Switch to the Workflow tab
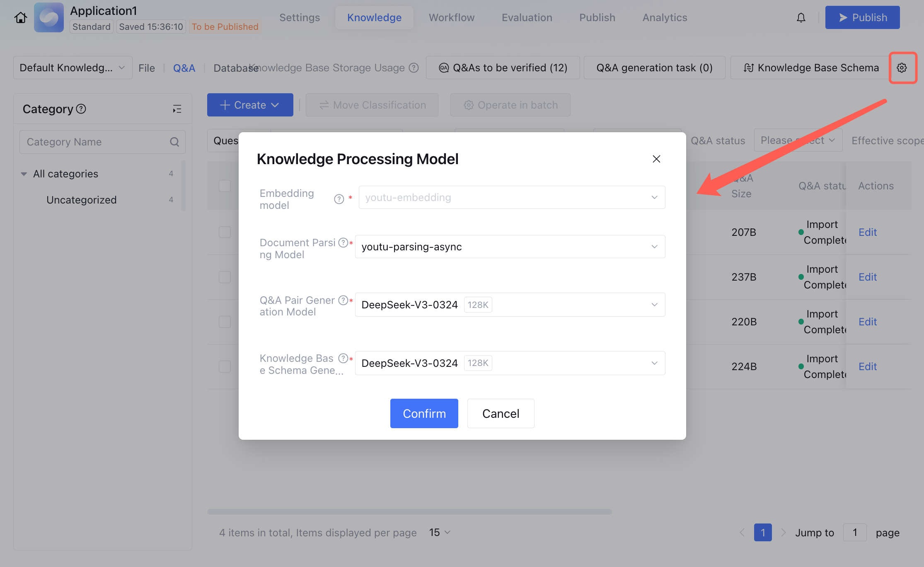924x567 pixels. [451, 17]
